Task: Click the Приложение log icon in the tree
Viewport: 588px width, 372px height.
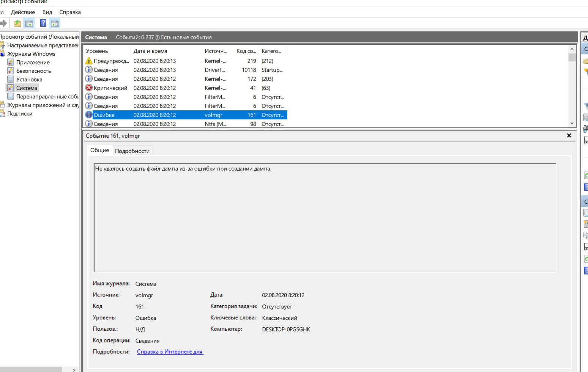Action: pyautogui.click(x=11, y=62)
